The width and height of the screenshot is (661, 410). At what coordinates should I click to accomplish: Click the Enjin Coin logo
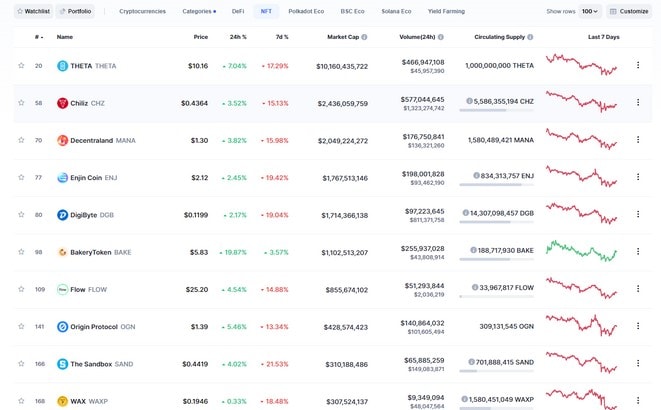62,178
